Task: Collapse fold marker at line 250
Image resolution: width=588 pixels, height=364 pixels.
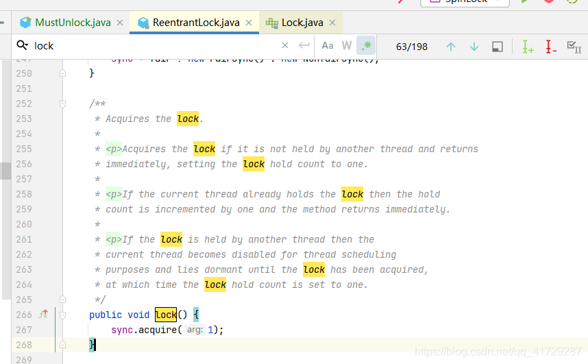Action: click(62, 73)
